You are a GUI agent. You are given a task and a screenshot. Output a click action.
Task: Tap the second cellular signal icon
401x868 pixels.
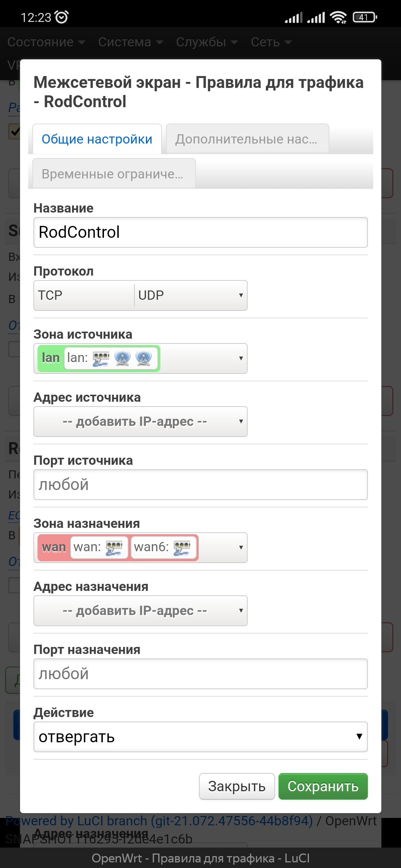pyautogui.click(x=316, y=17)
